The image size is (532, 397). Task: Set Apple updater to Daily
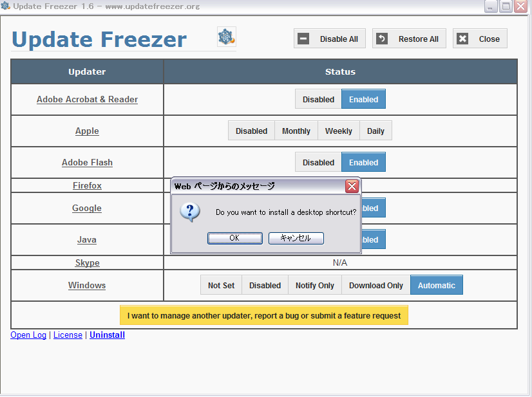click(375, 131)
